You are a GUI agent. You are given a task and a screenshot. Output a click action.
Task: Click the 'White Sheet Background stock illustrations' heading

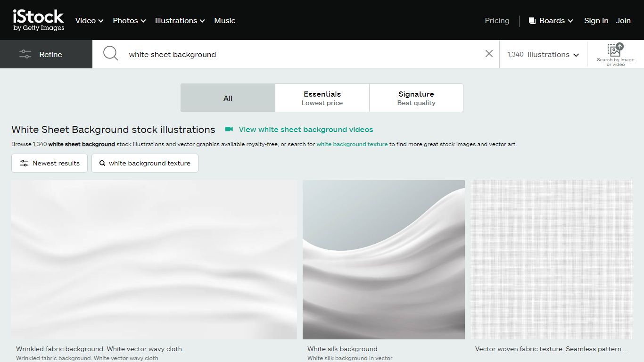(113, 130)
